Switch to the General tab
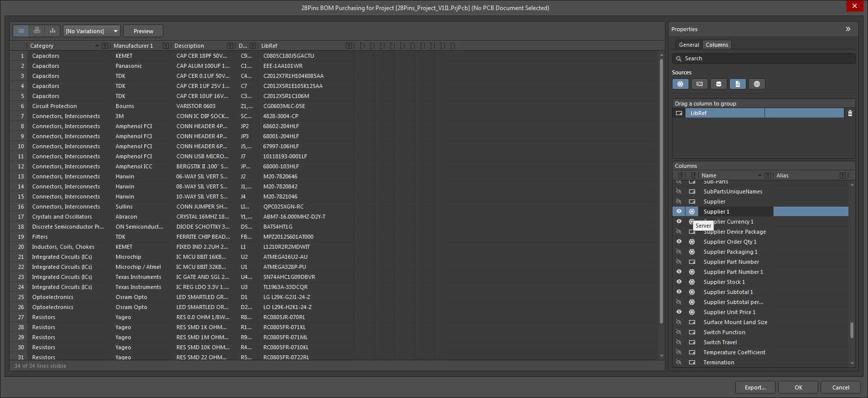The width and height of the screenshot is (868, 398). 689,45
